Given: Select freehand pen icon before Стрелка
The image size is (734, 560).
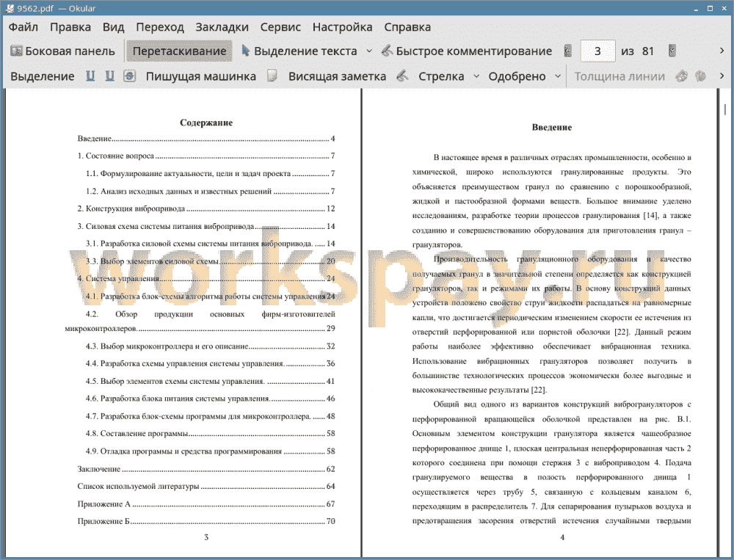Looking at the screenshot, I should 402,76.
